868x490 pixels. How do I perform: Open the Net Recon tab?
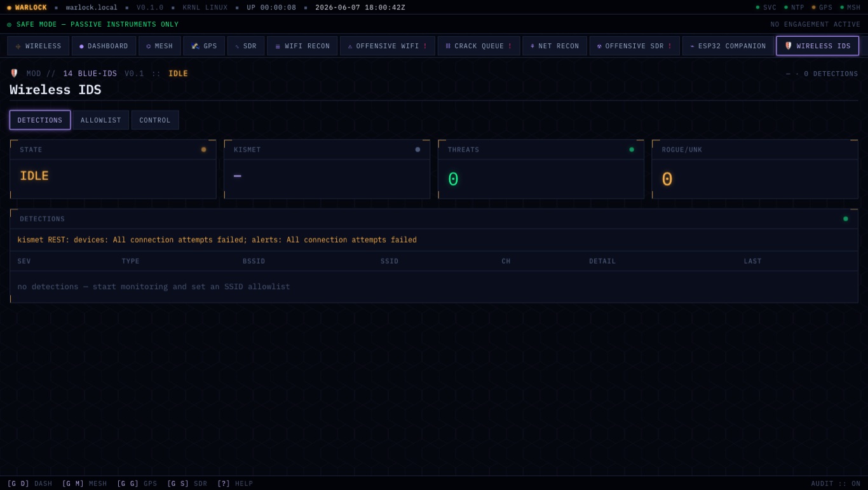[x=555, y=46]
